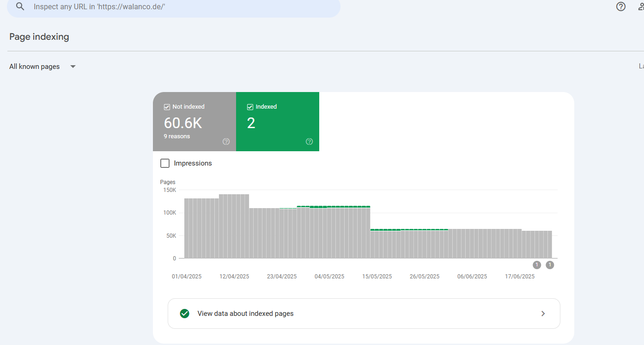Expand the All known pages dropdown
This screenshot has width=644, height=345.
(x=43, y=67)
